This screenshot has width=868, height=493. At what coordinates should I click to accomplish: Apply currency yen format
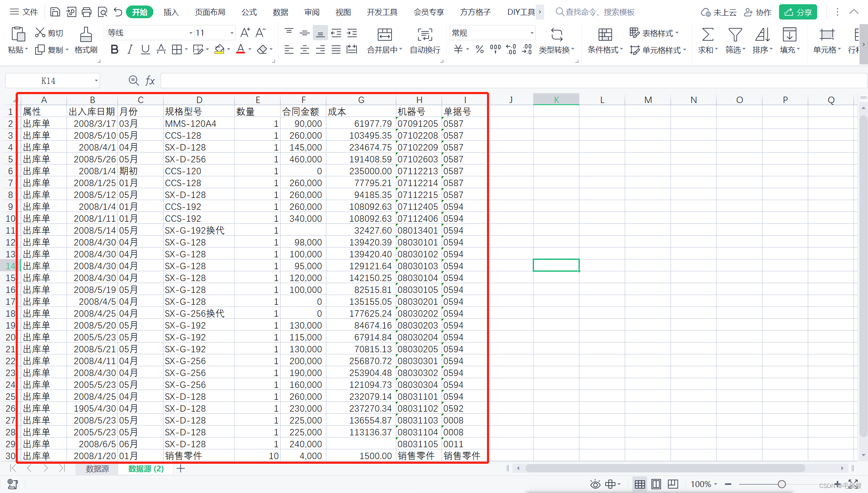coord(458,50)
